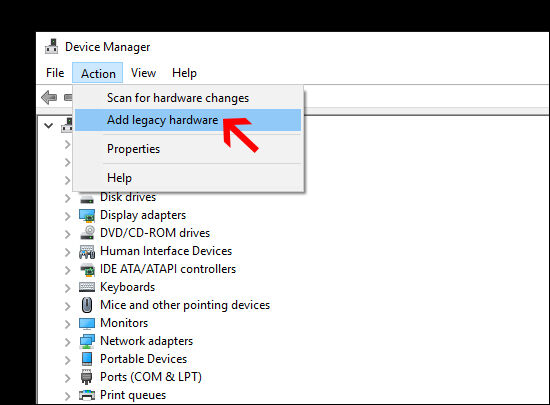Click the Keyboards category icon

tap(87, 287)
